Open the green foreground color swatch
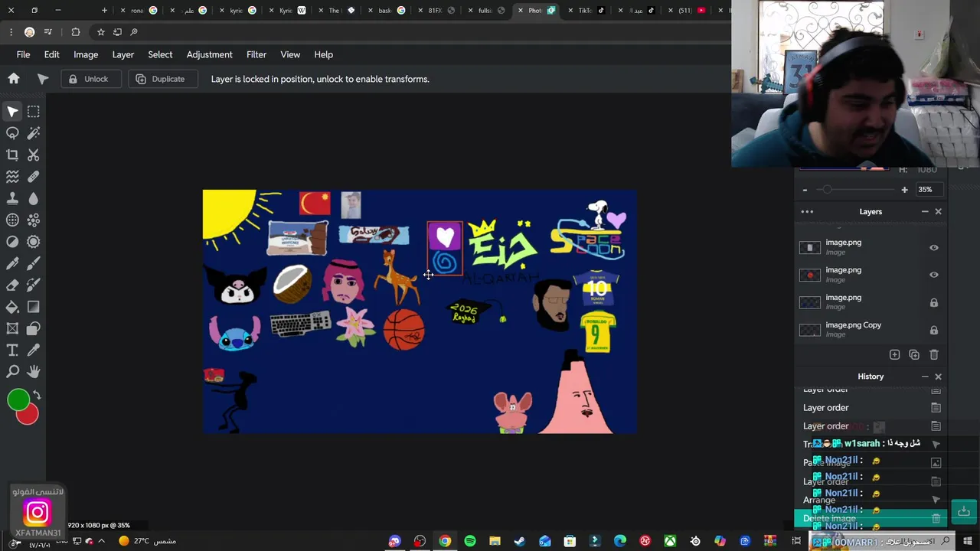This screenshot has width=980, height=551. (x=18, y=399)
